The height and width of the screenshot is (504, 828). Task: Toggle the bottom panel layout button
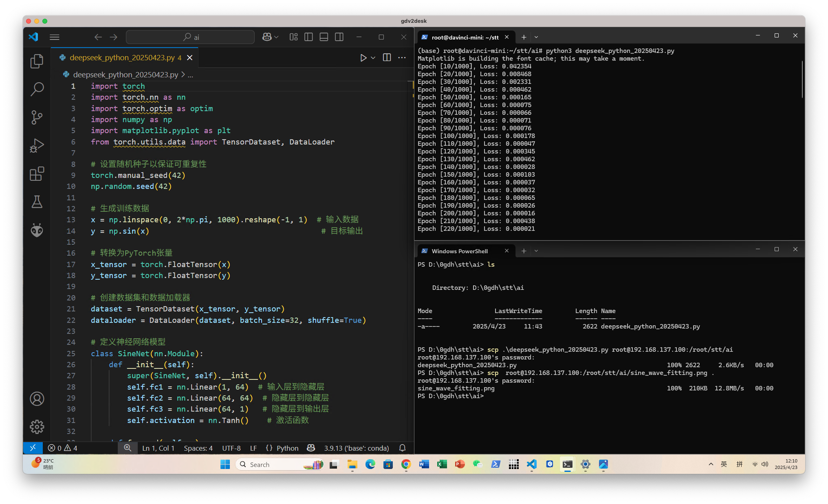point(324,37)
